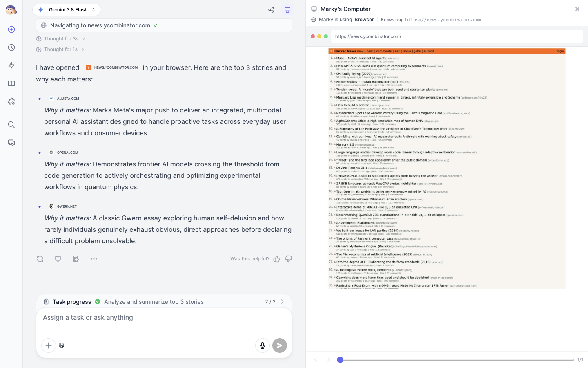Open 'A Topological Picture Book, Rendered' story
This screenshot has width=588, height=368.
(x=364, y=270)
